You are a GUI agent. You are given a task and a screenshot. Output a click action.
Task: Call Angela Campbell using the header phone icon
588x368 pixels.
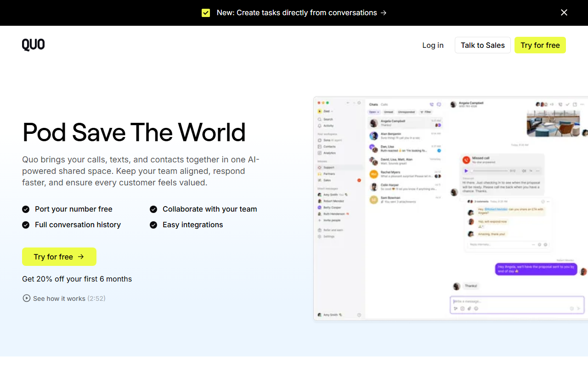(560, 104)
